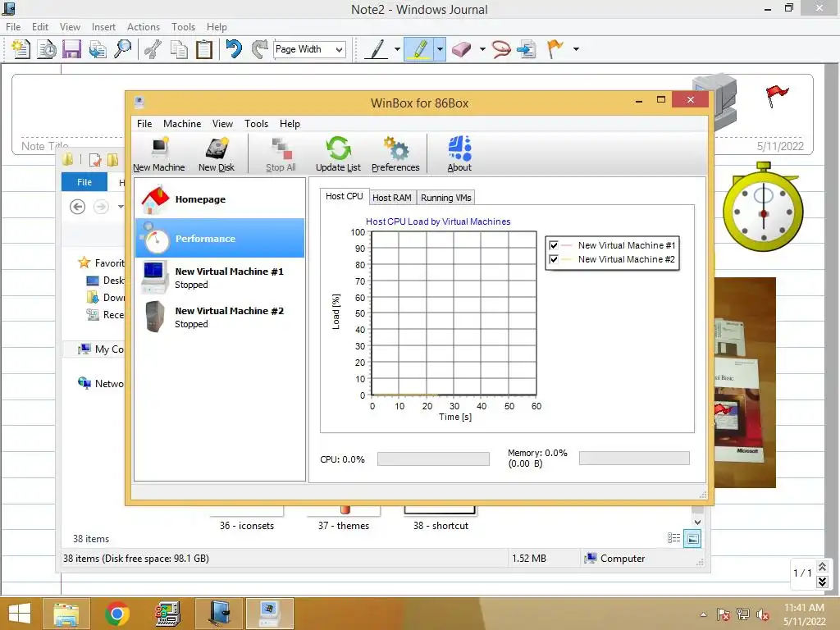
Task: Open the Journal Edit menu
Action: point(40,27)
